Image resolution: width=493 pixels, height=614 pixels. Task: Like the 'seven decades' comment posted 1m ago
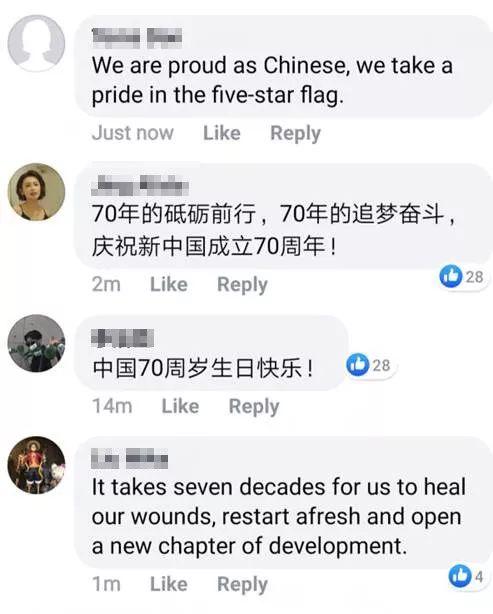169,584
